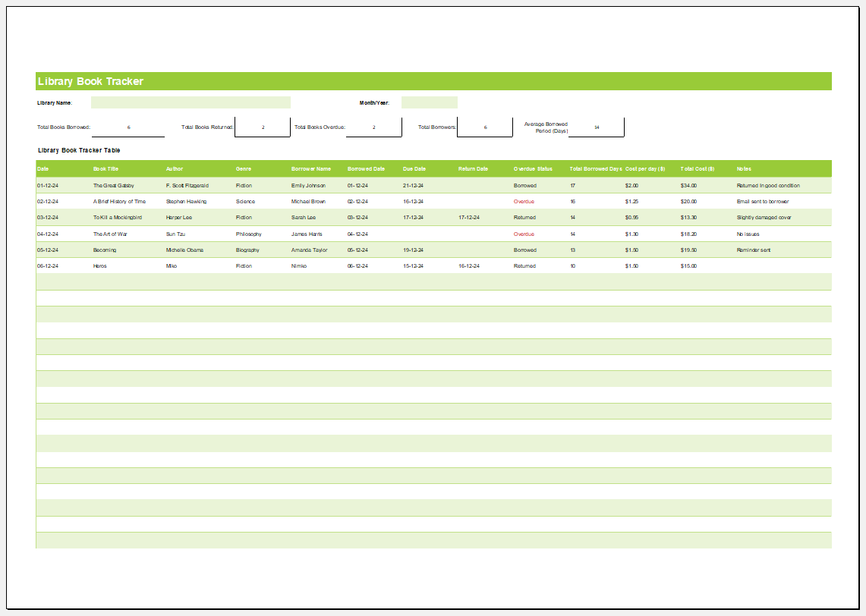Viewport: 866px width, 616px height.
Task: Click author cell 'Sun Tzu'
Action: (x=175, y=234)
